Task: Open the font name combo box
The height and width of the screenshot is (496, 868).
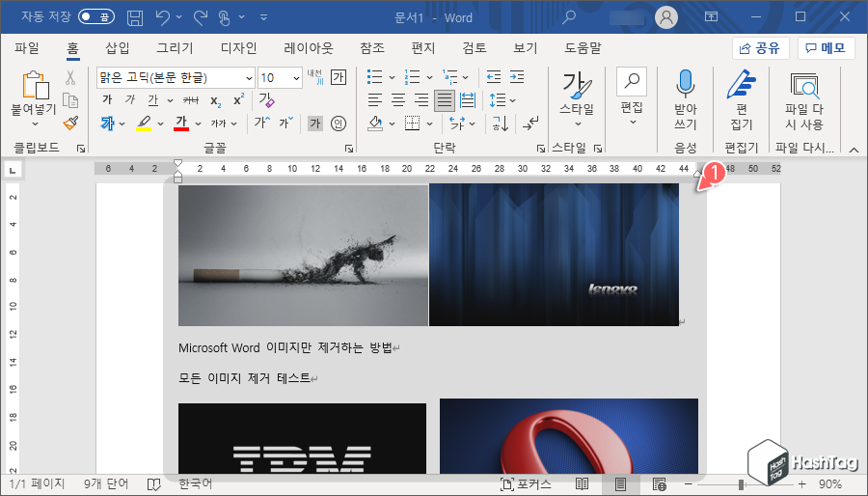Action: [x=176, y=78]
